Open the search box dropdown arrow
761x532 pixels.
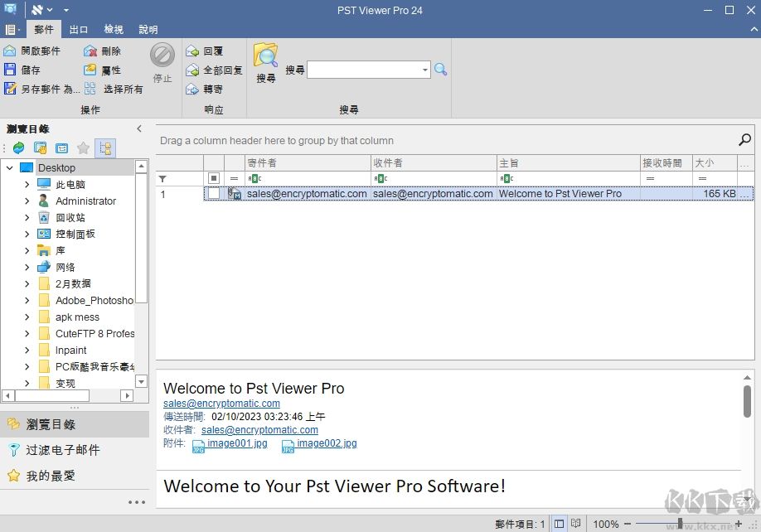coord(424,70)
